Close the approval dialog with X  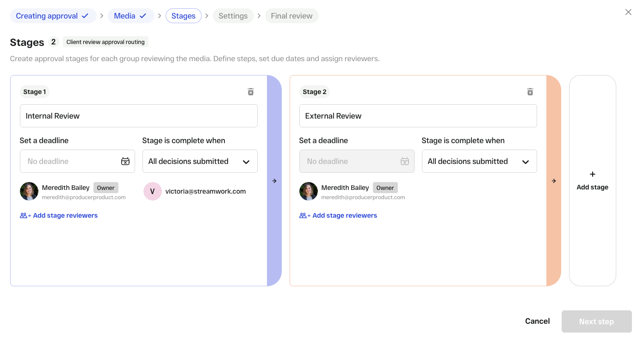(x=628, y=12)
